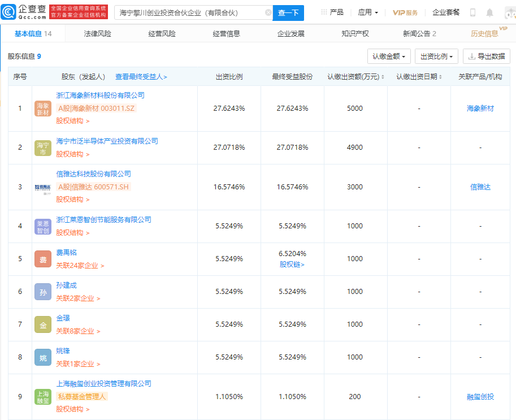Open the 出资比例 dropdown filter
This screenshot has width=516, height=420.
point(437,57)
